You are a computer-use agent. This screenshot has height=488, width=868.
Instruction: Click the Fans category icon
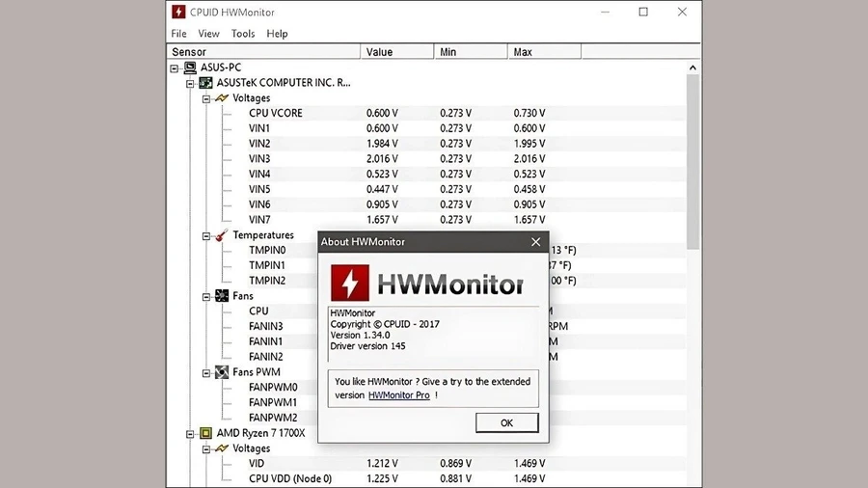222,296
